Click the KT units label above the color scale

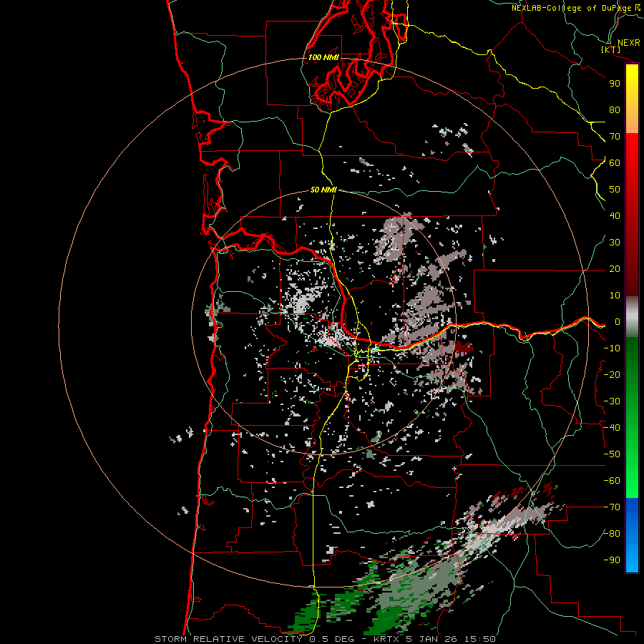[x=611, y=49]
